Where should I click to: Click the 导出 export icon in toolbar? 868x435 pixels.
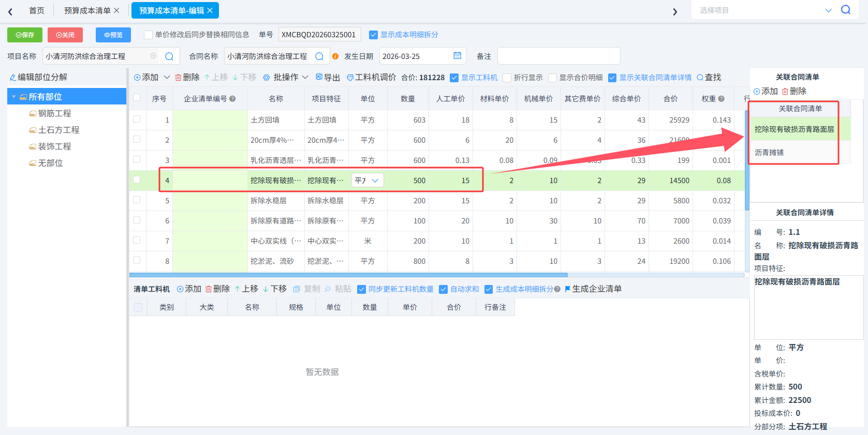point(319,77)
